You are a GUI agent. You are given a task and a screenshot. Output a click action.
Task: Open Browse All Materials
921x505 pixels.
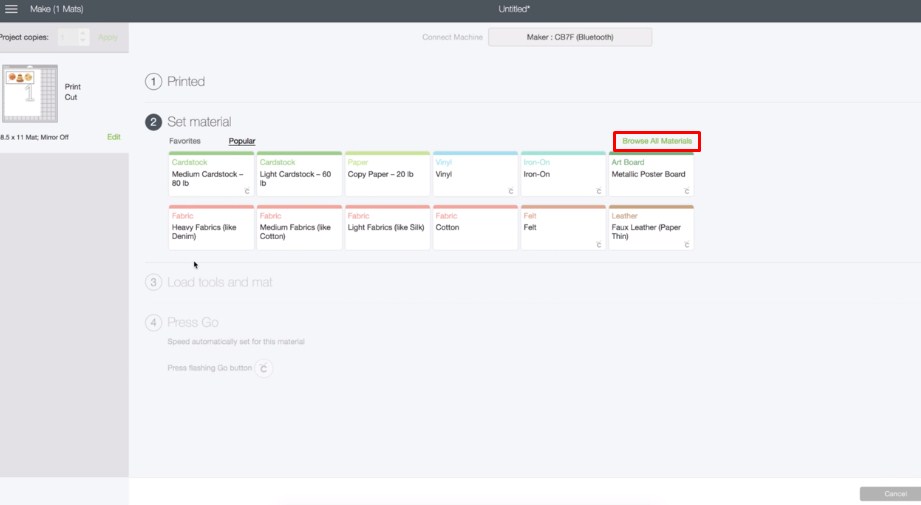pyautogui.click(x=657, y=141)
